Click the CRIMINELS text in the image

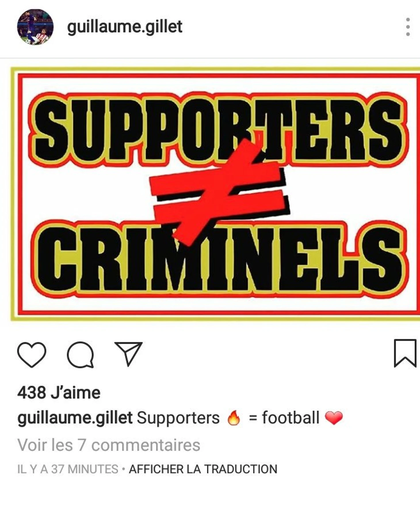tap(219, 259)
